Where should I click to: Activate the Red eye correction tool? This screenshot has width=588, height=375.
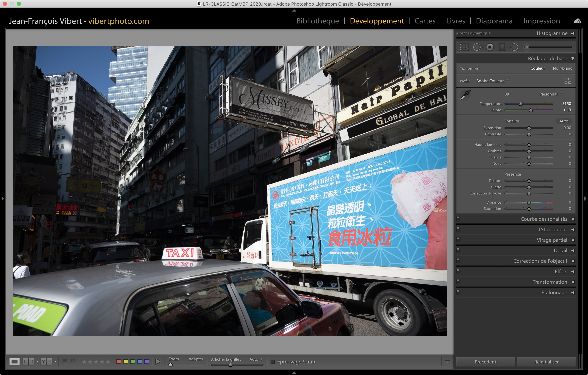tap(490, 47)
